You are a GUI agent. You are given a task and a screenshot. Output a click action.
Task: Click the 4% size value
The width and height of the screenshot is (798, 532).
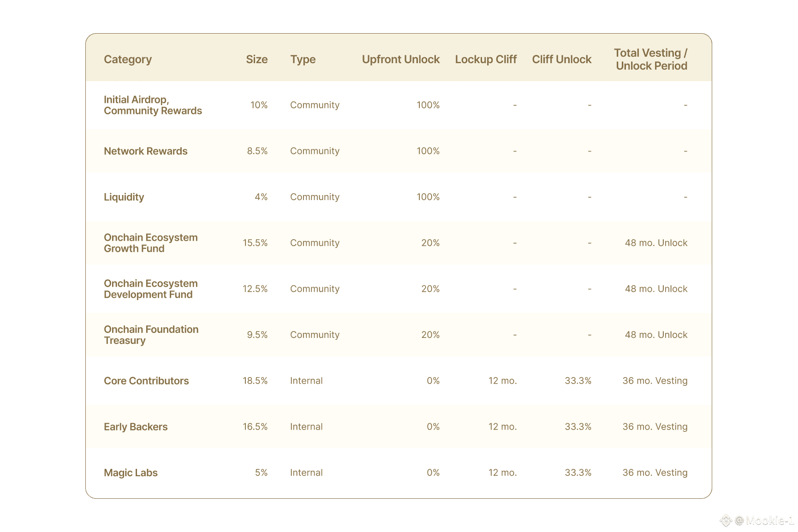tap(262, 197)
